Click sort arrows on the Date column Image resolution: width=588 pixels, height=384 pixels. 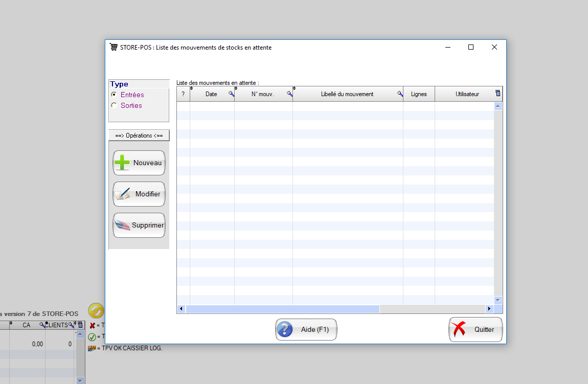[192, 88]
